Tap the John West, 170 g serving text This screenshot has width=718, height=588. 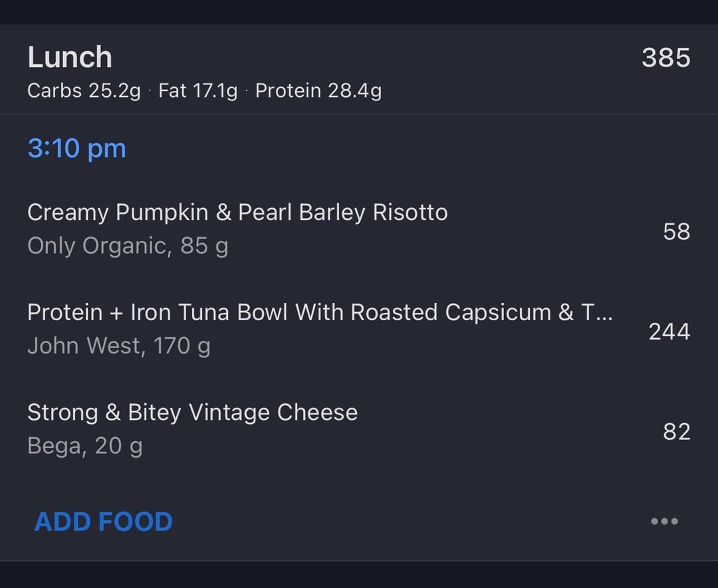[x=119, y=345]
